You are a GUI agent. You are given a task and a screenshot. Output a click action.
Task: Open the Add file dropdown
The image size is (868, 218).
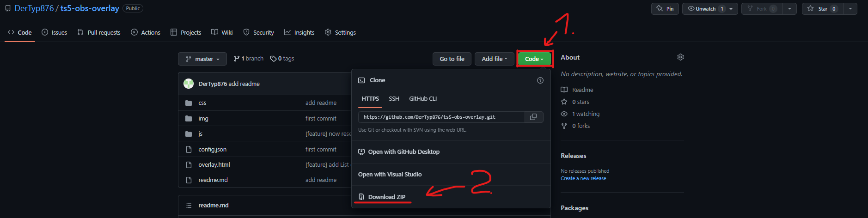[494, 59]
